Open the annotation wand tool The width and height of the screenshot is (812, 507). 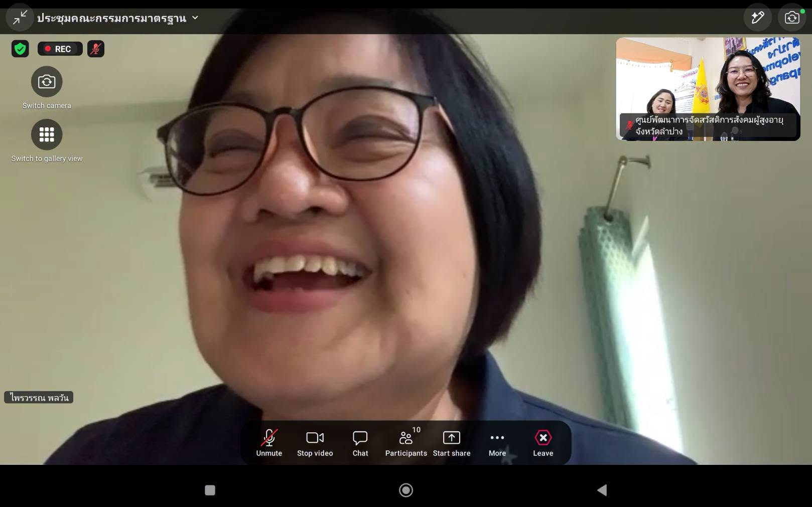tap(757, 18)
